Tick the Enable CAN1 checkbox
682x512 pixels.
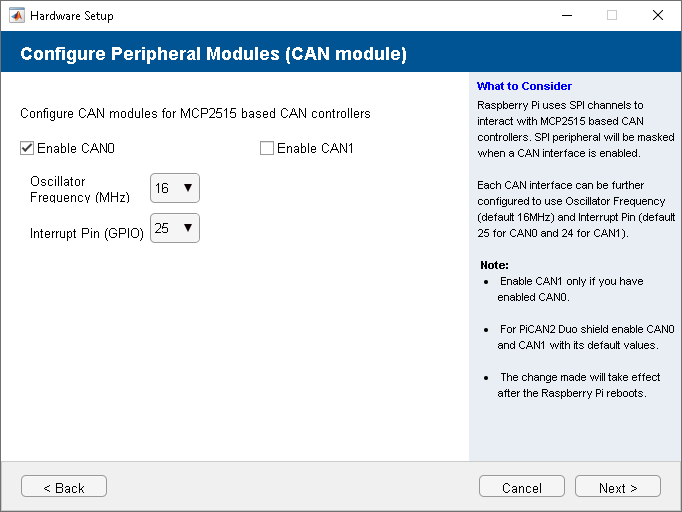[267, 149]
